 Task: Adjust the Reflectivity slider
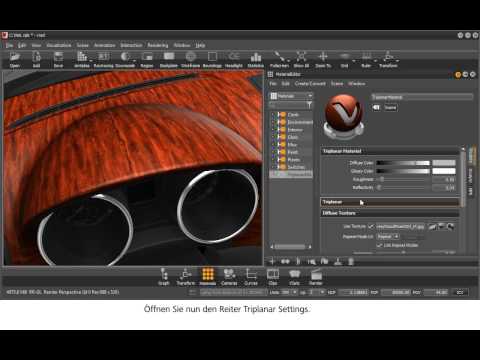(403, 188)
